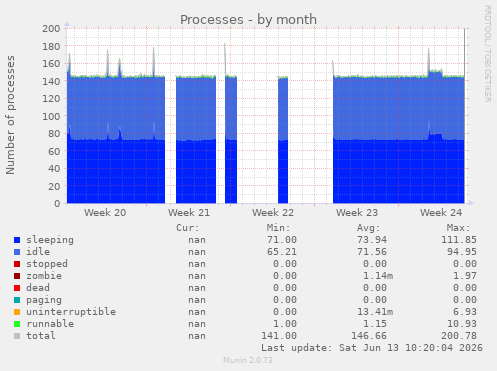Click the 'zombie' legend label

click(x=44, y=276)
